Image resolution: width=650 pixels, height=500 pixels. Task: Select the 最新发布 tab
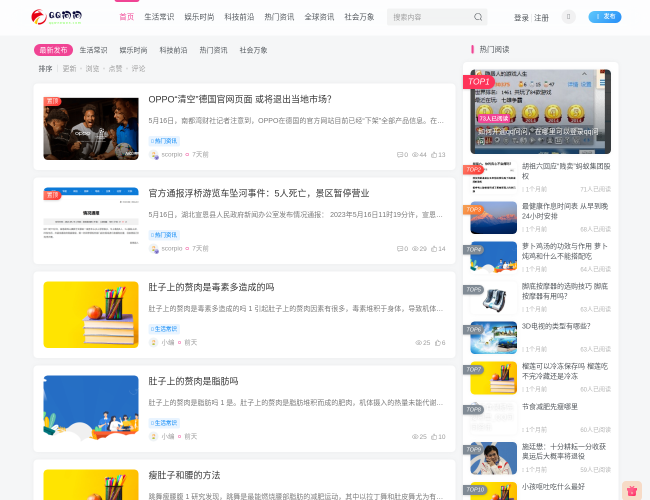53,50
